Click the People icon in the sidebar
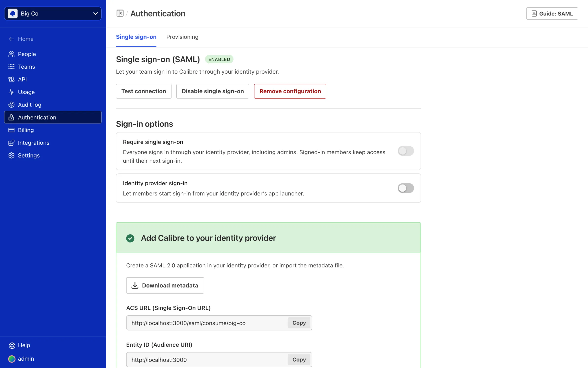This screenshot has height=368, width=588. (x=11, y=54)
